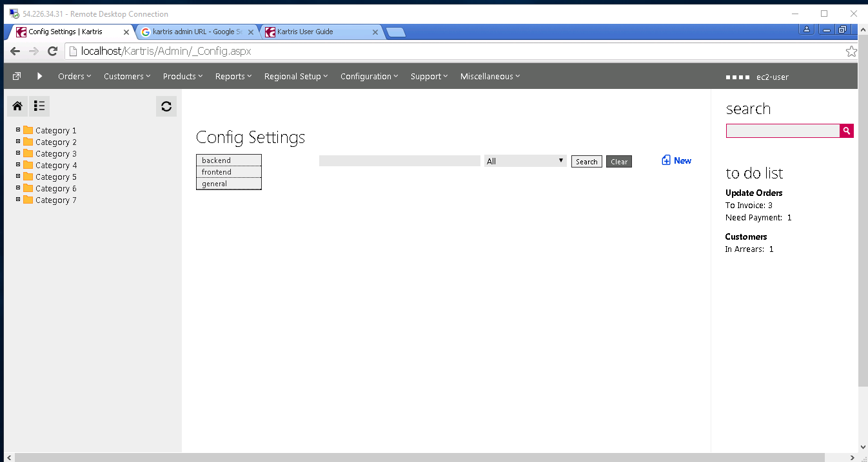Screen dimensions: 868x462
Task: Click the blue plus icon next to New
Action: 664,159
